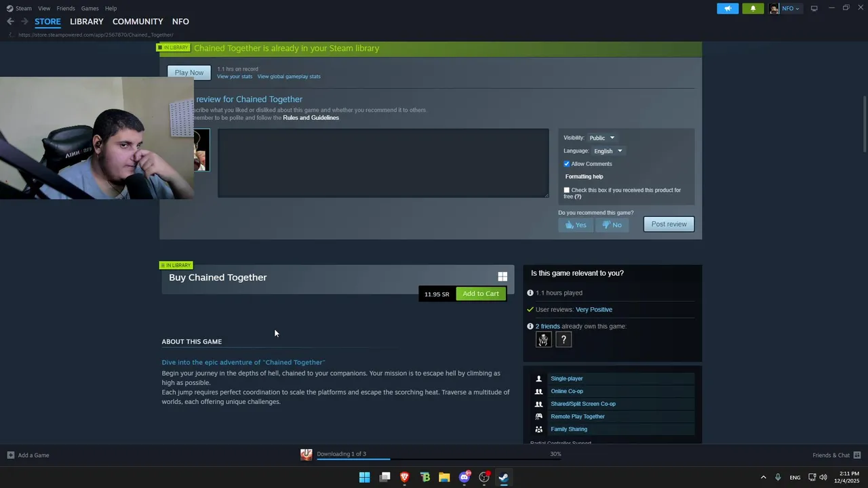Click the Post review button
Image resolution: width=868 pixels, height=488 pixels.
(x=669, y=224)
